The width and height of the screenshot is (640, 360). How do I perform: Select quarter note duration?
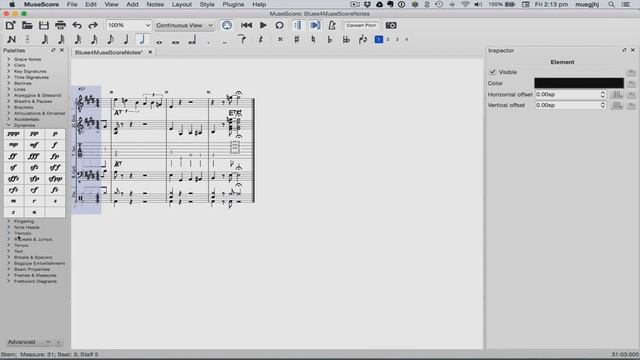point(126,40)
